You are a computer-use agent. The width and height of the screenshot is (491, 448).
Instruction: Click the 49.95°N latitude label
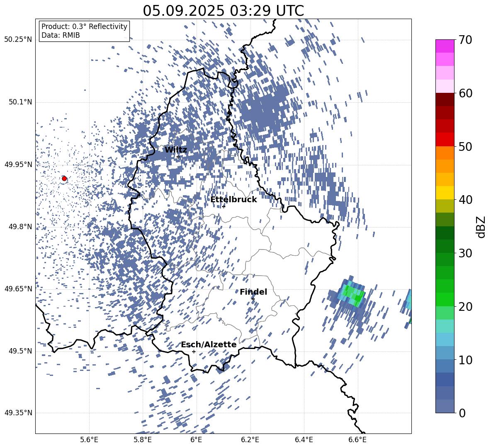[x=18, y=165]
